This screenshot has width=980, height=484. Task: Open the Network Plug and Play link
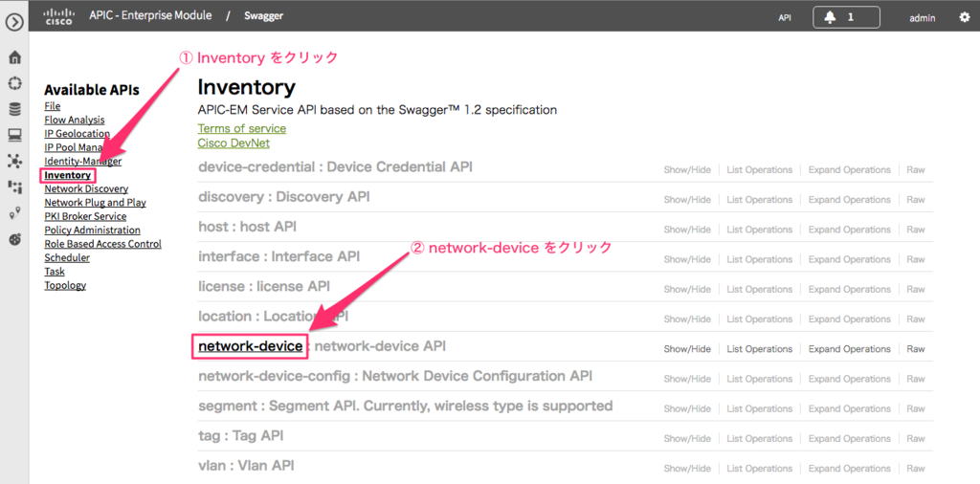click(95, 203)
